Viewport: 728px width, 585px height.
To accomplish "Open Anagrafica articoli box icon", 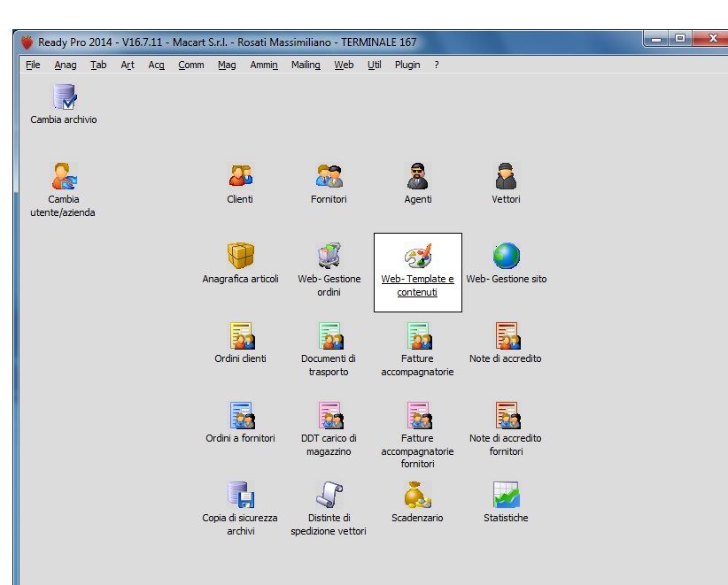I will pos(241,256).
